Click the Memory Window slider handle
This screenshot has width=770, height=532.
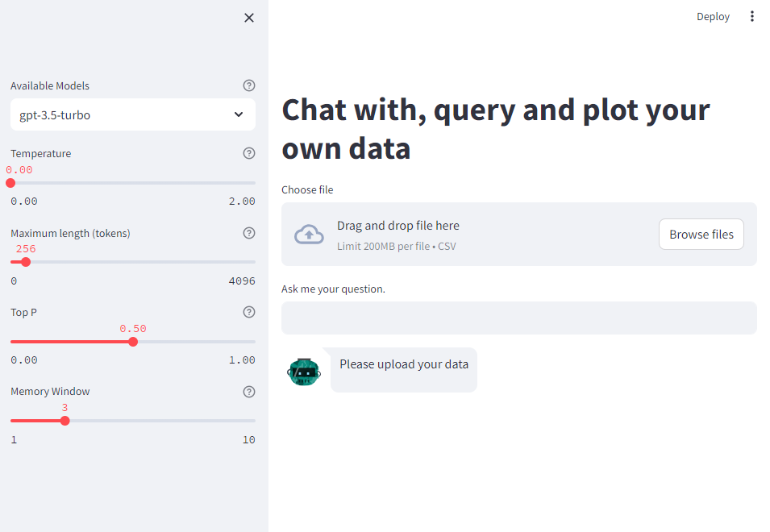click(x=64, y=420)
